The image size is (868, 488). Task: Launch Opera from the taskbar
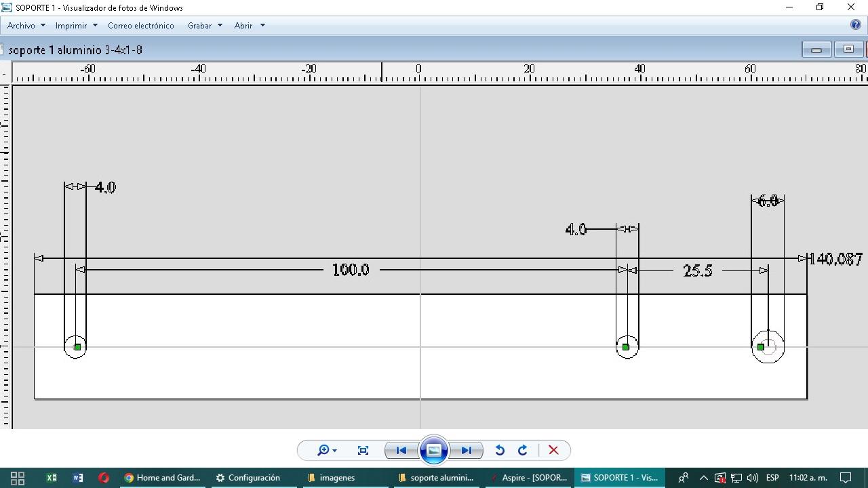(104, 478)
